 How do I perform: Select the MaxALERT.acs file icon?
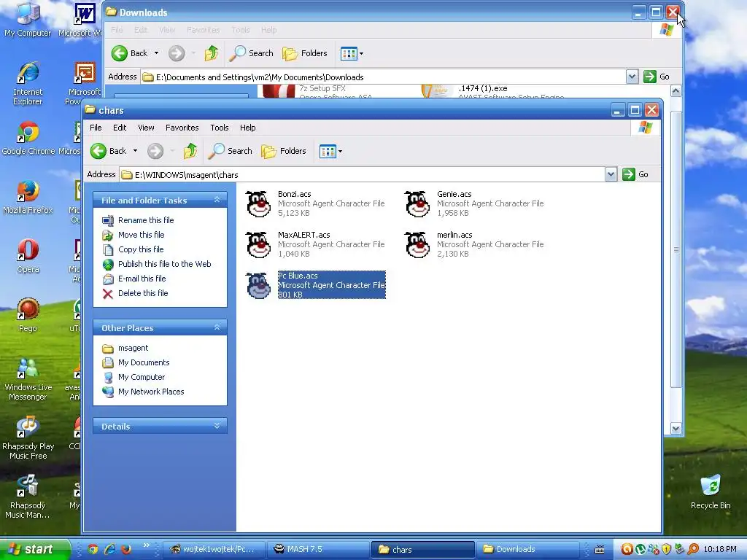coord(258,245)
